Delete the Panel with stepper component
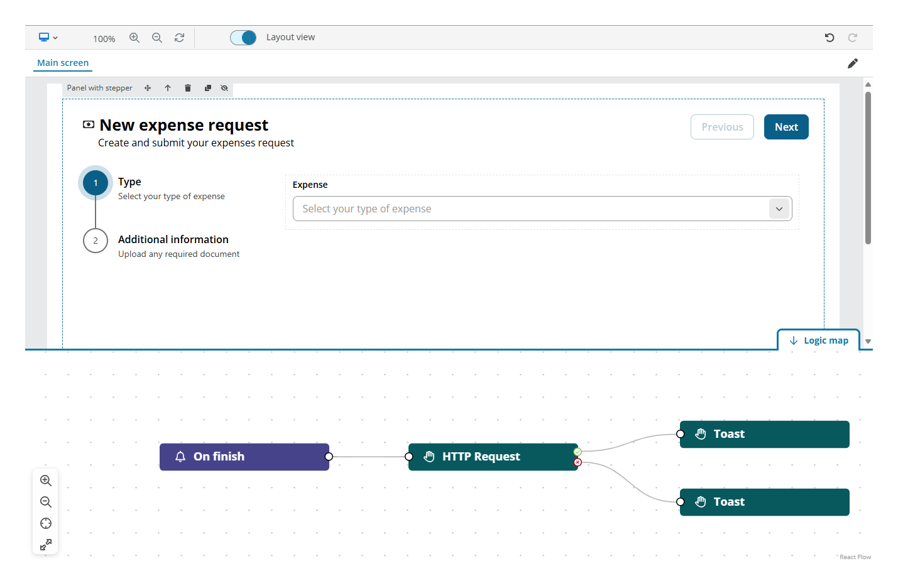Image resolution: width=898 pixels, height=588 pixels. click(187, 88)
